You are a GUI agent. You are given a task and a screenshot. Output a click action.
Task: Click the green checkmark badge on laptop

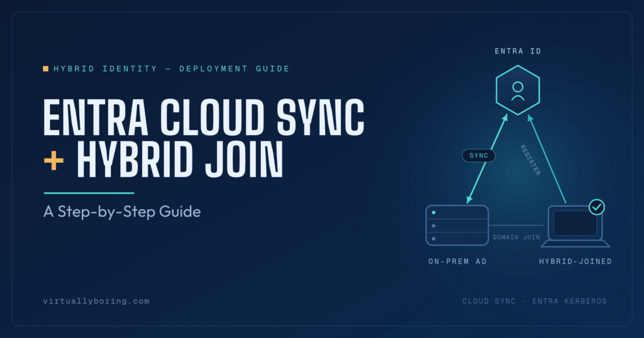[596, 207]
